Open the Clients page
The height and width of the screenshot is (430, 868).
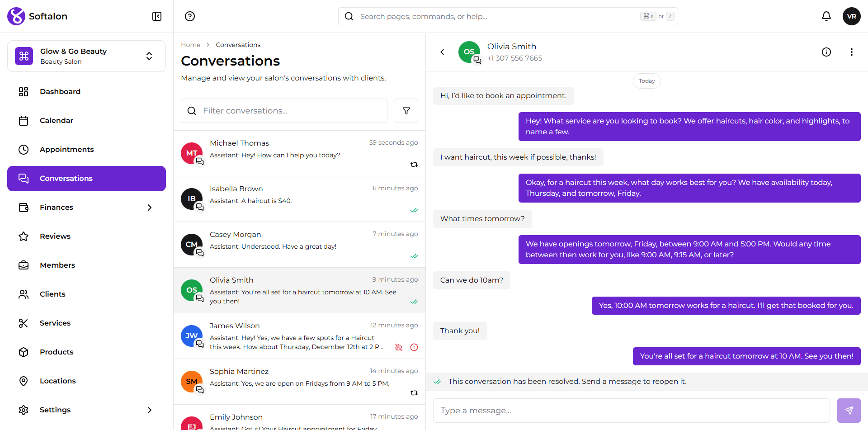[86, 294]
